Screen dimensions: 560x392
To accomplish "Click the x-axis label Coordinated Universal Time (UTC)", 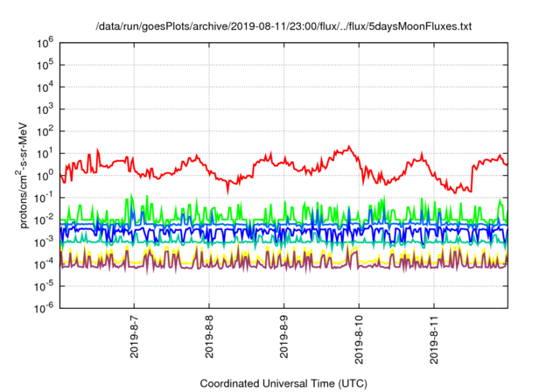I will click(x=283, y=383).
